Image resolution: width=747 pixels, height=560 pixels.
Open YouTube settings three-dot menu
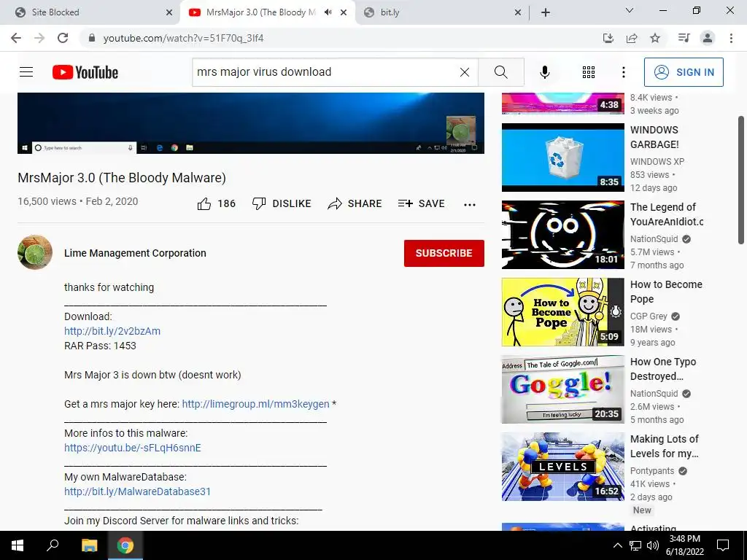(623, 72)
